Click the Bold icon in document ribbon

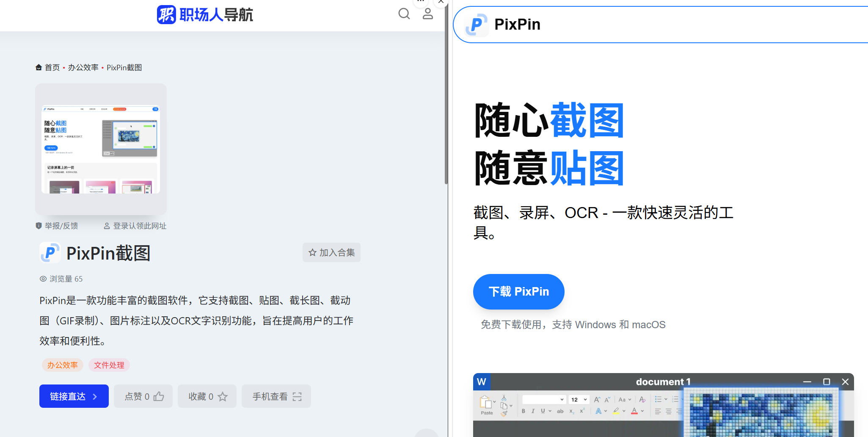tap(524, 411)
